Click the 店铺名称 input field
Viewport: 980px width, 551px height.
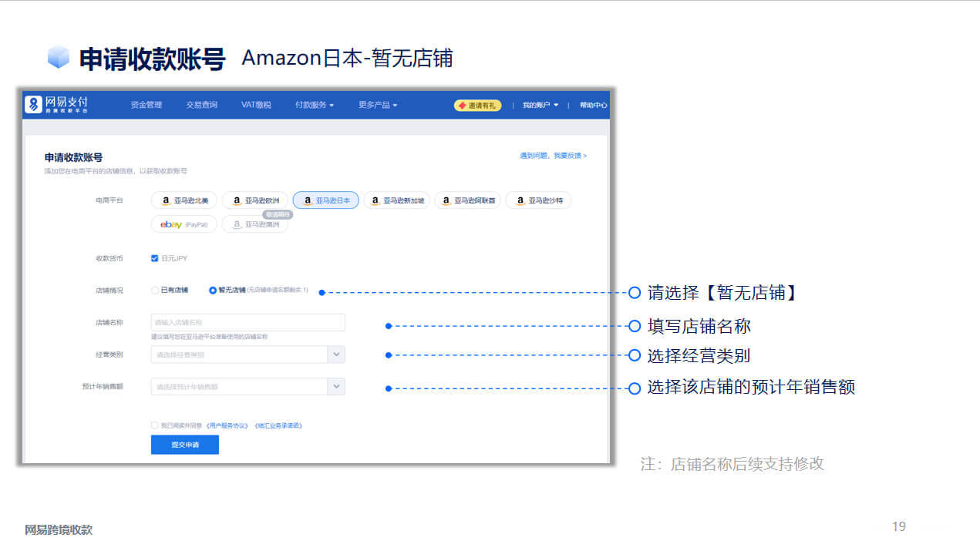click(x=248, y=322)
